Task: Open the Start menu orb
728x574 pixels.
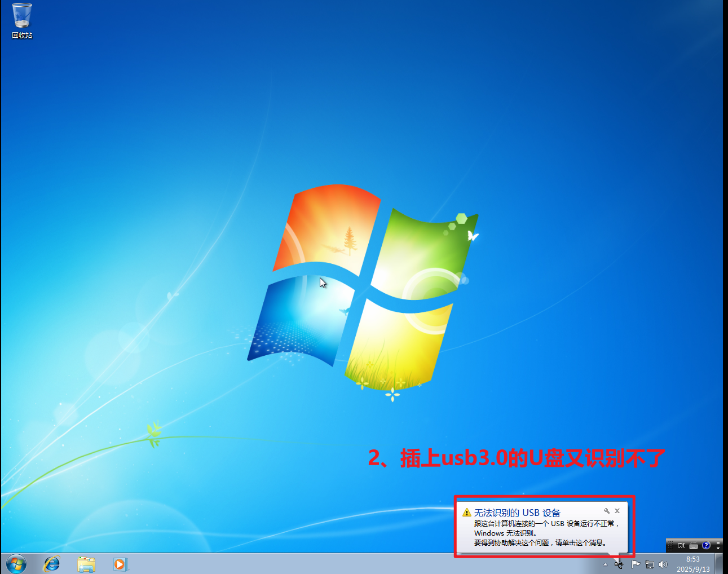Action: [x=16, y=564]
